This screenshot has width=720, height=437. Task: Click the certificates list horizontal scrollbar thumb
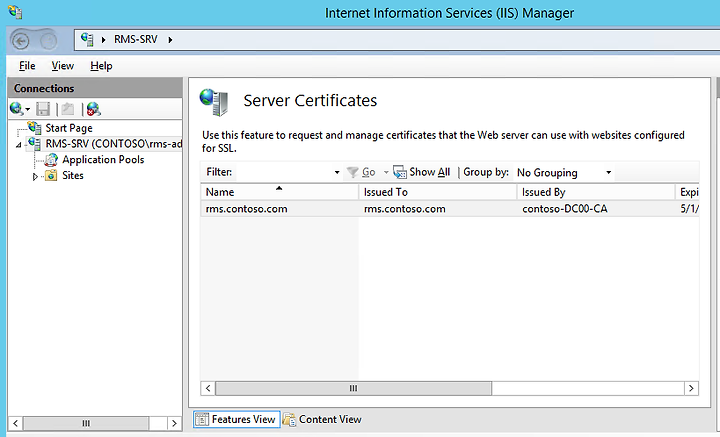(x=353, y=388)
